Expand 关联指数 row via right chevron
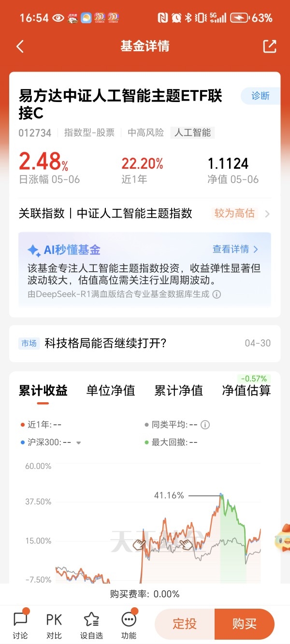 tap(267, 214)
